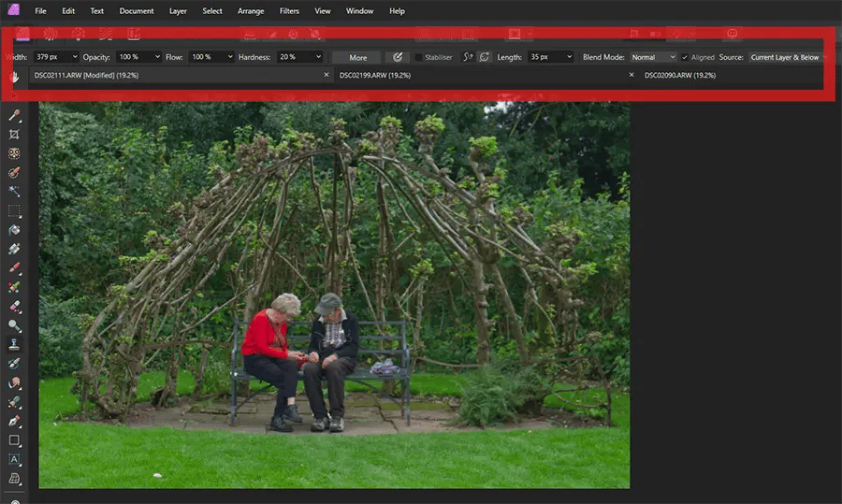This screenshot has height=504, width=842.
Task: Select the Erase Brush tool
Action: tap(14, 307)
